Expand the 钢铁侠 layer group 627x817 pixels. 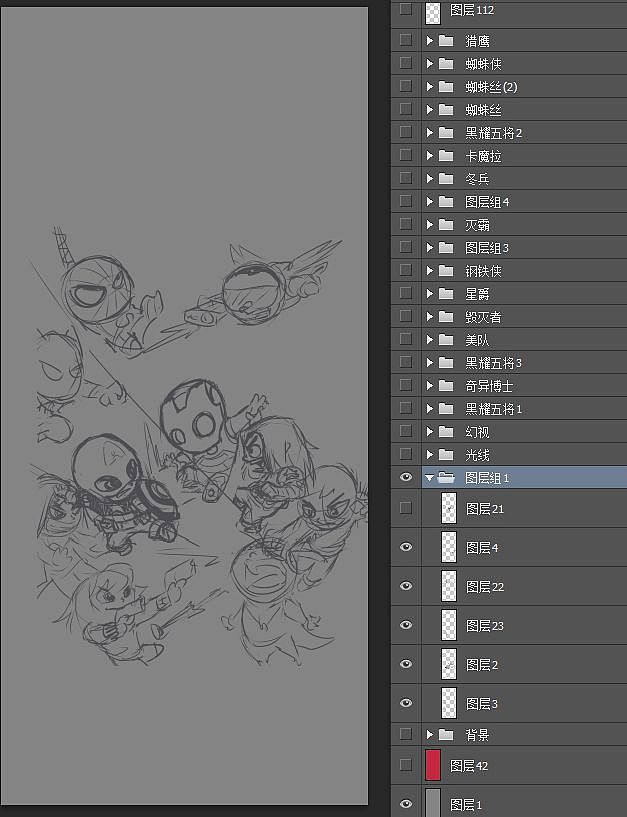click(429, 270)
